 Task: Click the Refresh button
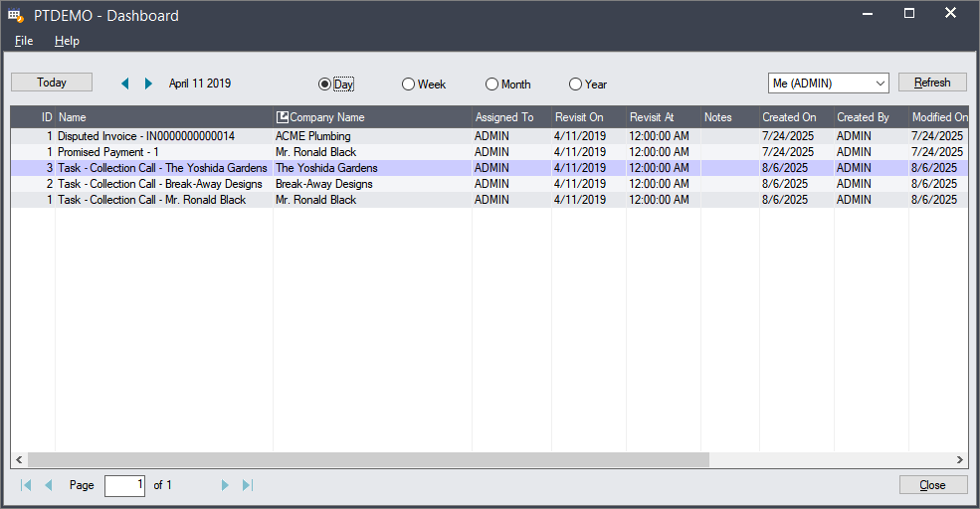coord(932,83)
